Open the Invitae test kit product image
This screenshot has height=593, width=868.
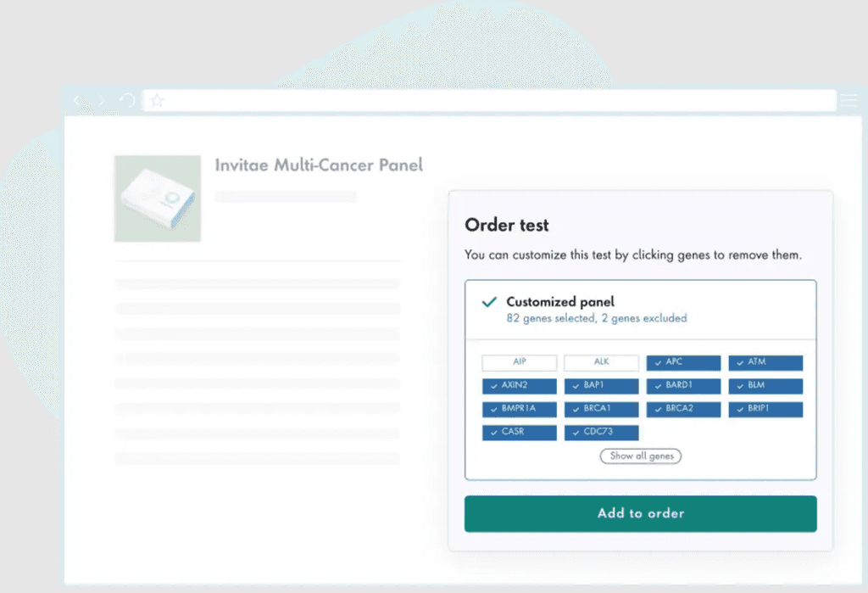[x=157, y=197]
